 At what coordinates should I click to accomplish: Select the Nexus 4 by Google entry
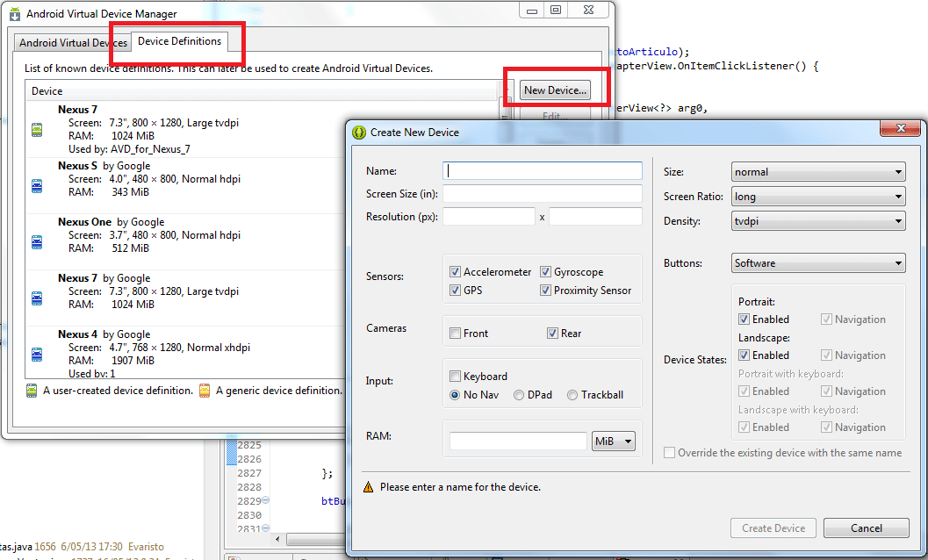pyautogui.click(x=184, y=354)
